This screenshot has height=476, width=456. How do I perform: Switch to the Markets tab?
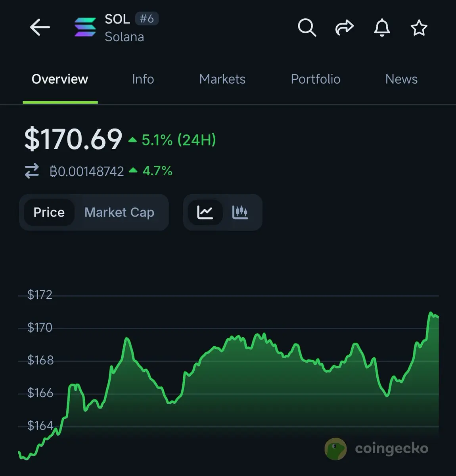point(222,79)
